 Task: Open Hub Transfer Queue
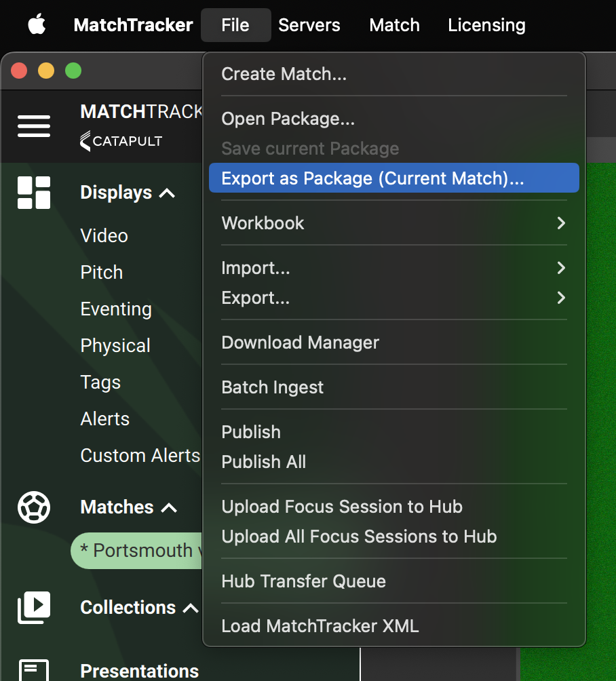coord(394,581)
